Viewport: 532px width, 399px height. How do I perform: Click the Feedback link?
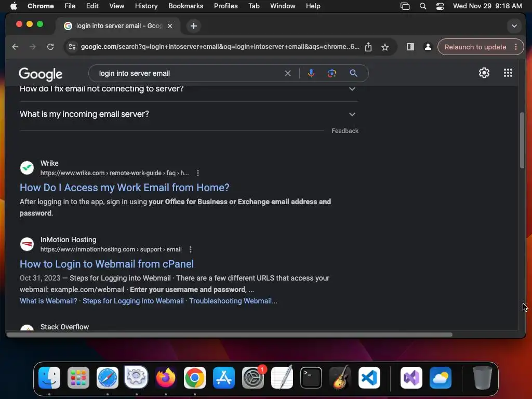click(x=345, y=131)
